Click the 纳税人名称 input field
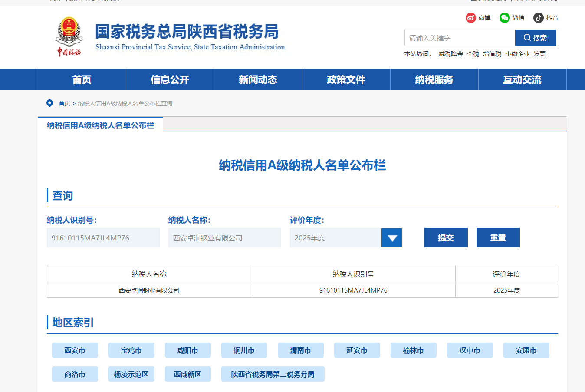585x392 pixels. (x=225, y=238)
